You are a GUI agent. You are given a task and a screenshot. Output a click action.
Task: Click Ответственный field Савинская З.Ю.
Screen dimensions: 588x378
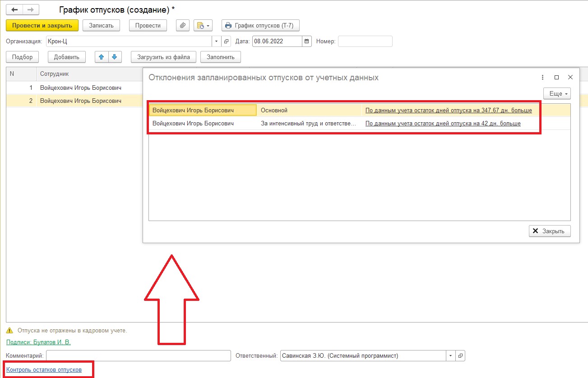click(x=363, y=355)
